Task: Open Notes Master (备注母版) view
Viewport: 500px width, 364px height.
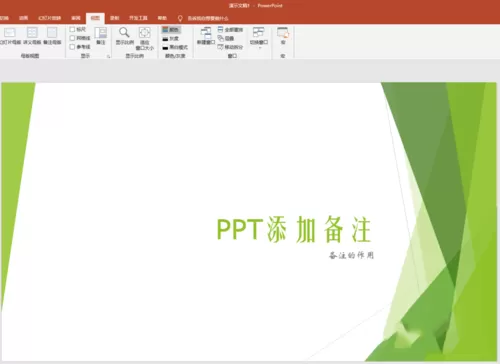Action: [x=52, y=36]
